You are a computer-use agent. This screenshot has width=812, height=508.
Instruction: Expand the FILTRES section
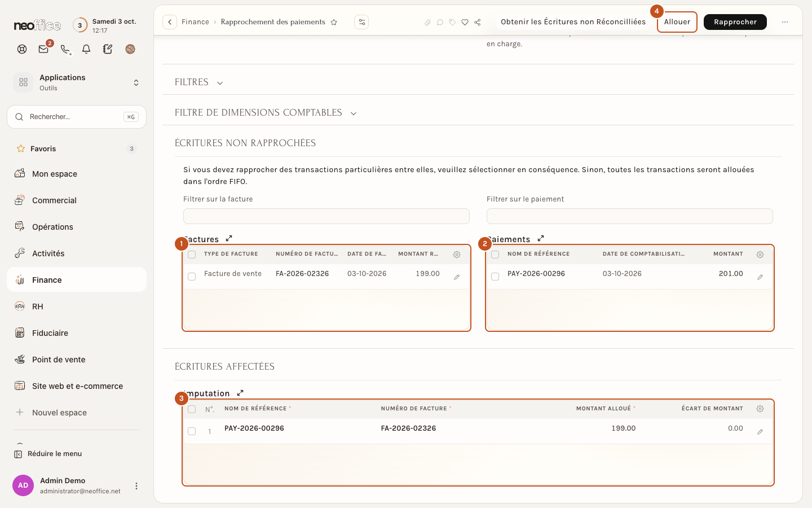(199, 82)
